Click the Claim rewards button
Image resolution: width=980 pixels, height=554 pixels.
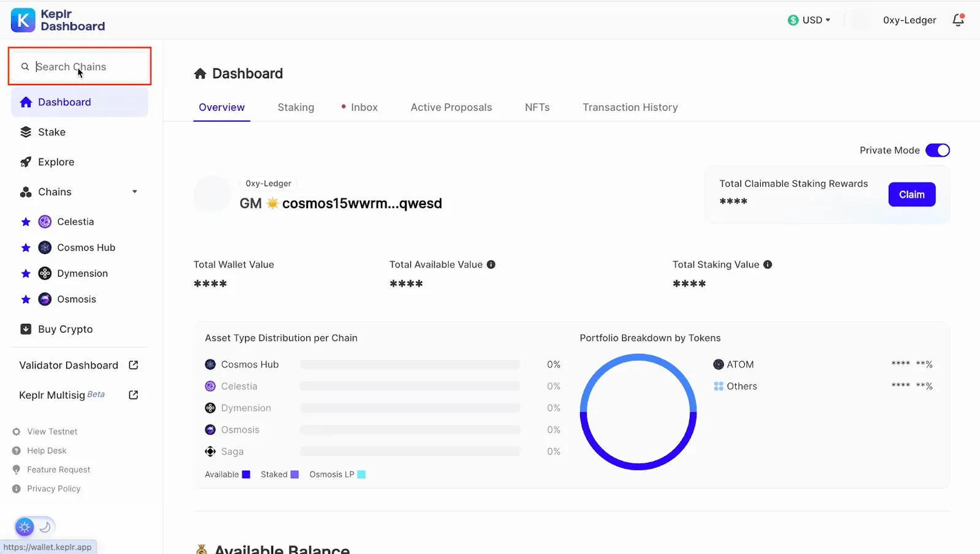[912, 195]
